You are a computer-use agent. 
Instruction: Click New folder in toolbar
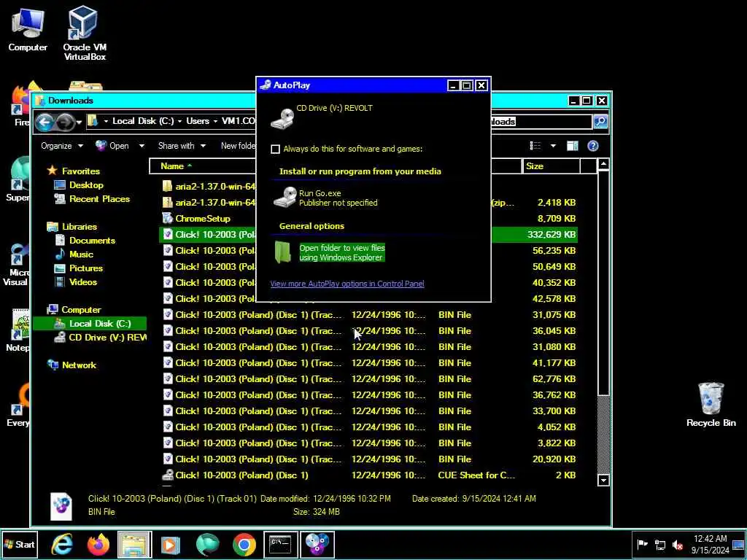pyautogui.click(x=238, y=146)
